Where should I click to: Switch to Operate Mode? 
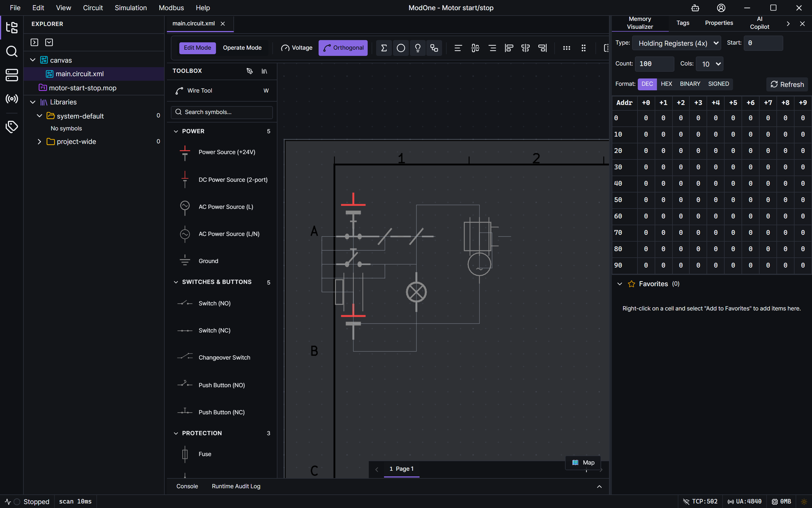tap(242, 48)
